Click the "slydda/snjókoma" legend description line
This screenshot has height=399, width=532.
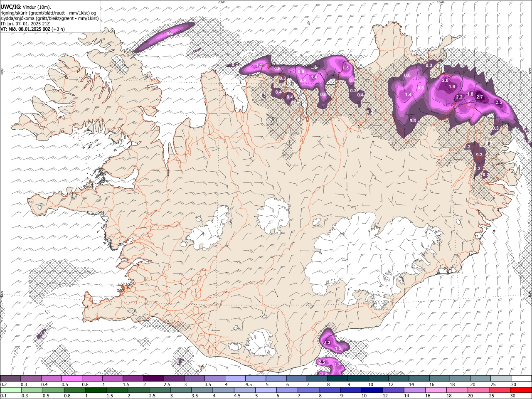[49, 19]
